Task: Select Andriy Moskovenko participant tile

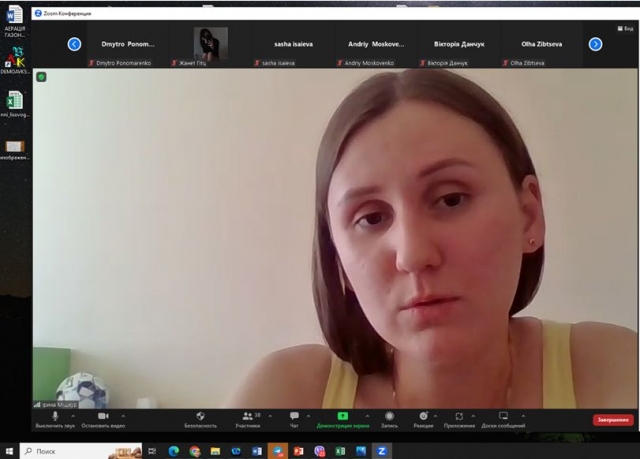Action: point(376,44)
